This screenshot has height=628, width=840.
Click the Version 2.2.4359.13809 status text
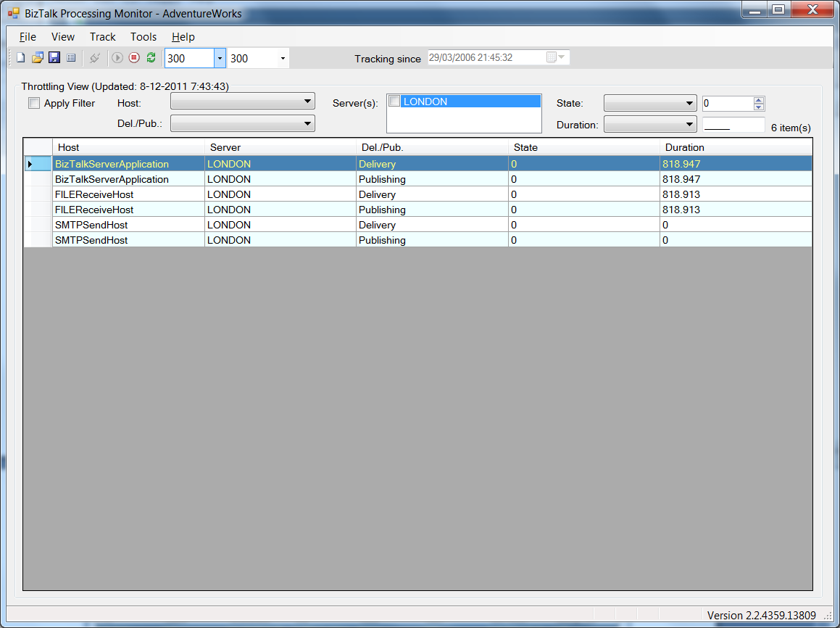pyautogui.click(x=761, y=615)
